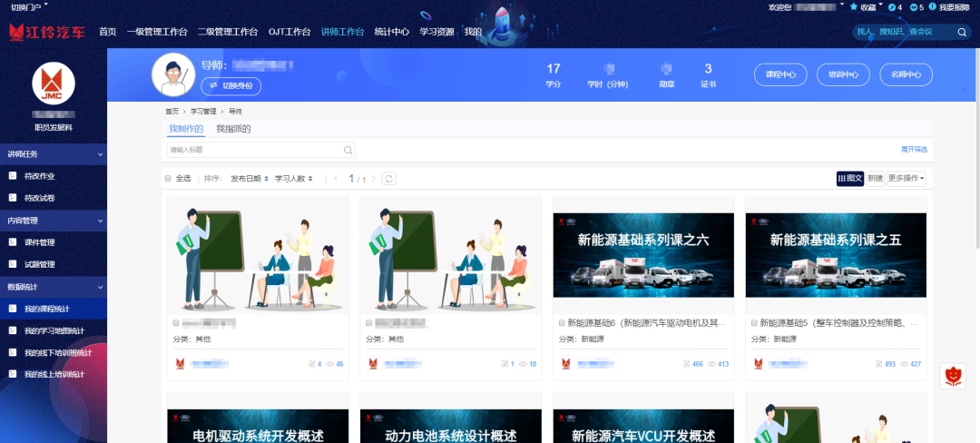Open 名师中心 button in banner

[x=906, y=74]
